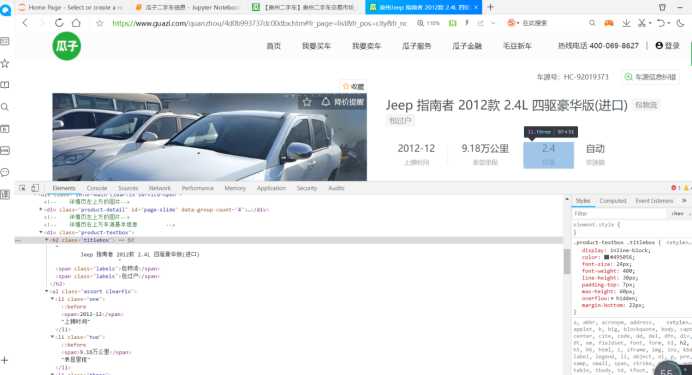Screen dimensions: 692x375
Task: Select the DevTools Elements tab
Action: click(64, 188)
